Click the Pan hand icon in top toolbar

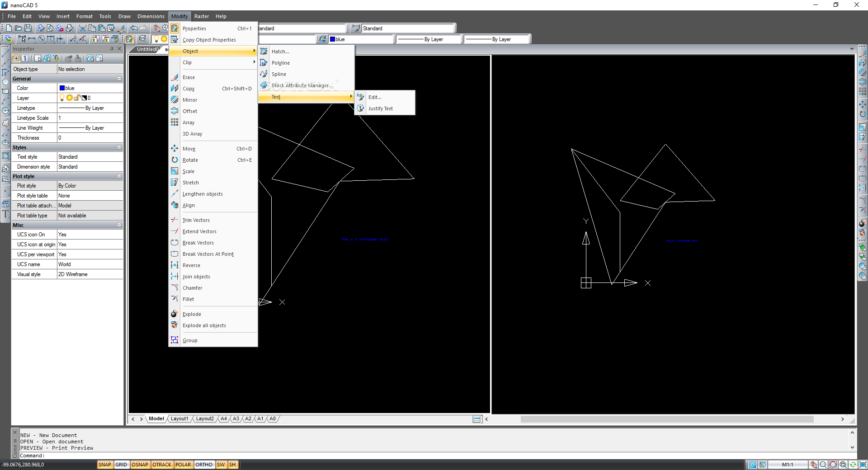(x=156, y=28)
